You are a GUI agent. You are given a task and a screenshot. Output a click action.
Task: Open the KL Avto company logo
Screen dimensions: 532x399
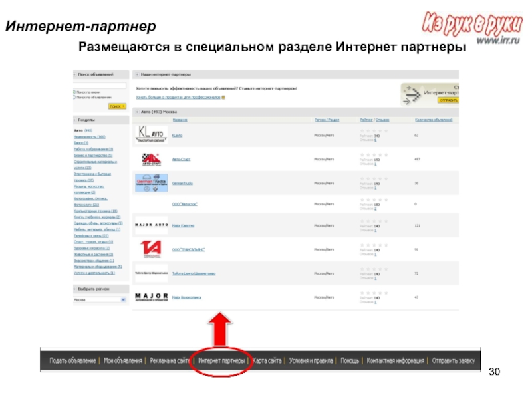pos(152,135)
